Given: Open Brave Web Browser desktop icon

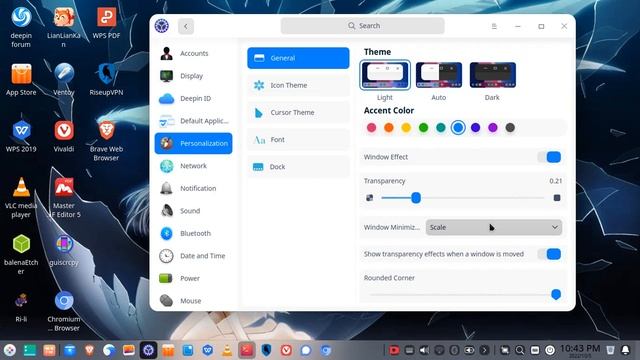Looking at the screenshot, I should click(x=106, y=141).
